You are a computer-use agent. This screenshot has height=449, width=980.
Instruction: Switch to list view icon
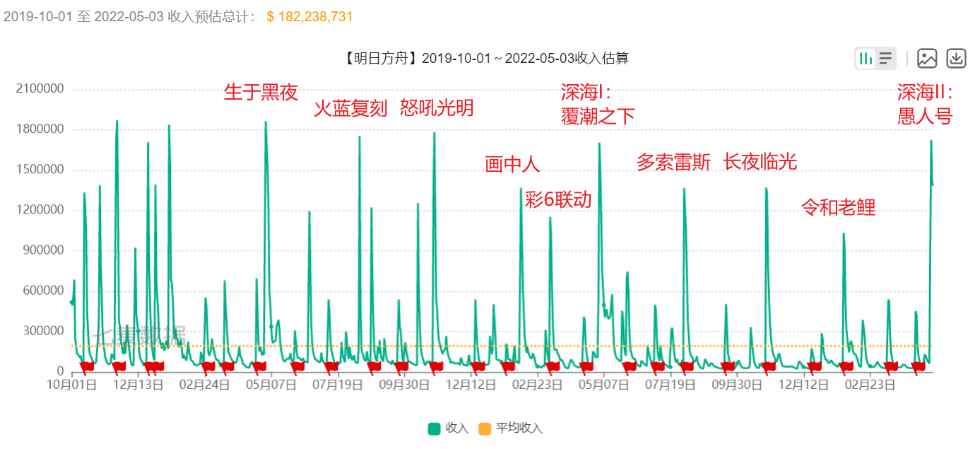tap(885, 58)
